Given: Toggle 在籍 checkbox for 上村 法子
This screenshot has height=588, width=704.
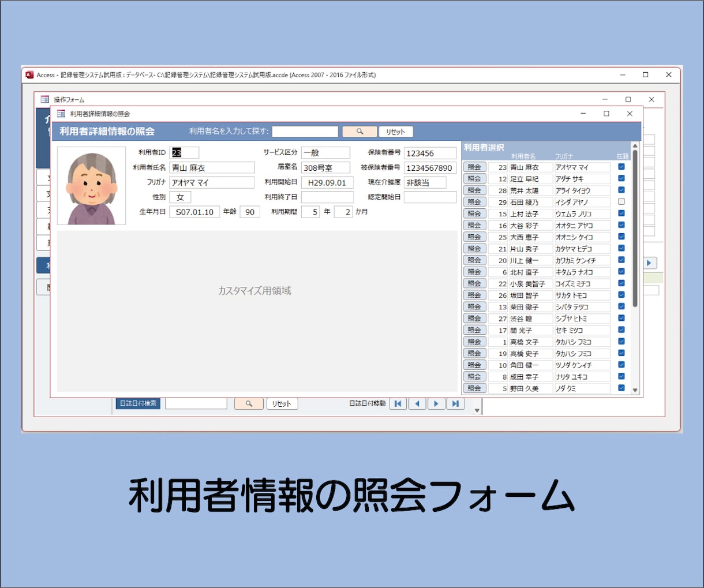Looking at the screenshot, I should [621, 214].
